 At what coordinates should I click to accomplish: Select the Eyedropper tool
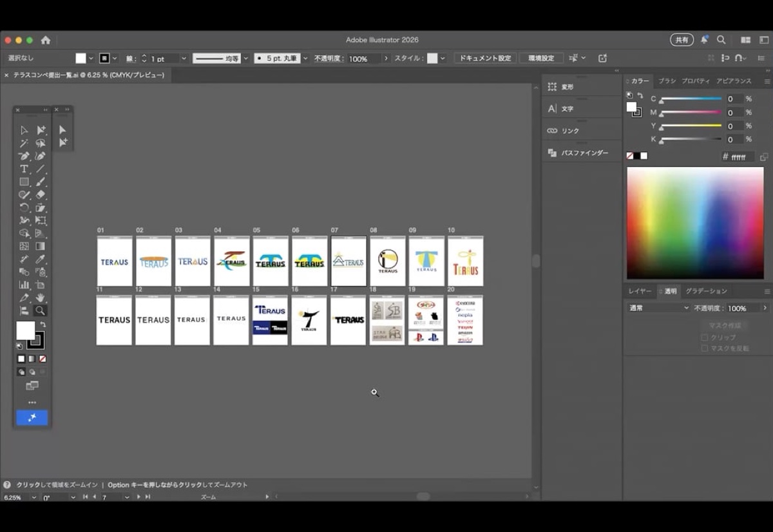(x=41, y=259)
